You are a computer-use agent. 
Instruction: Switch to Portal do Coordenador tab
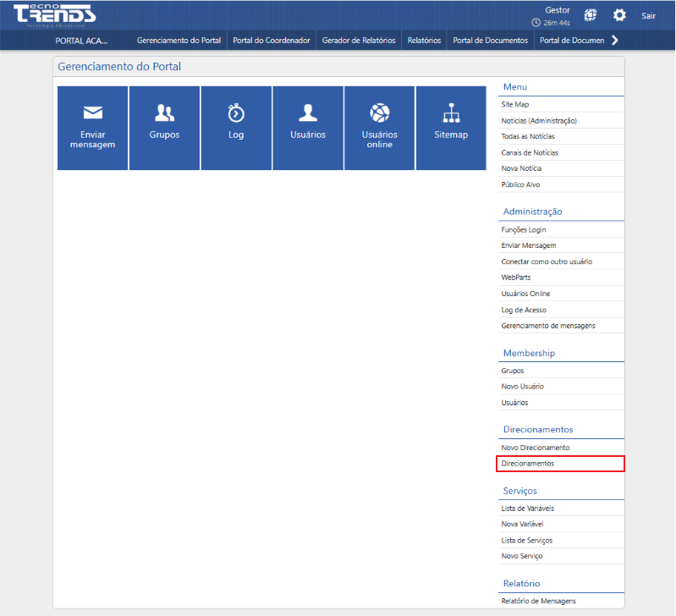coord(272,40)
